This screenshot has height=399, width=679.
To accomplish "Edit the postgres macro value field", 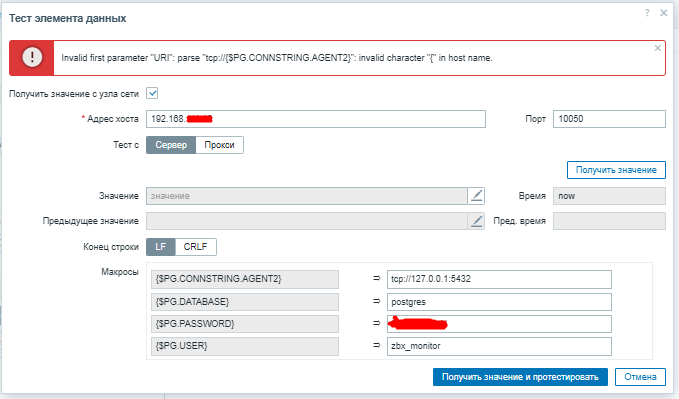I will 499,302.
